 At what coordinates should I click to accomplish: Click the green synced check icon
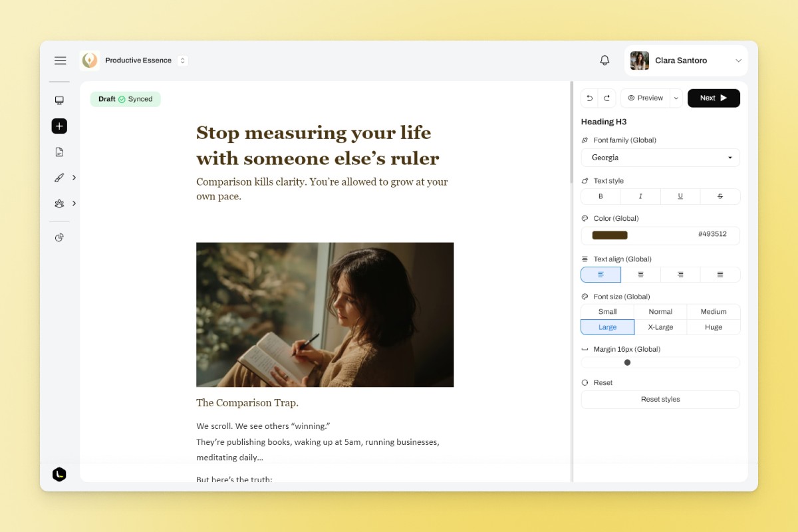pyautogui.click(x=122, y=99)
